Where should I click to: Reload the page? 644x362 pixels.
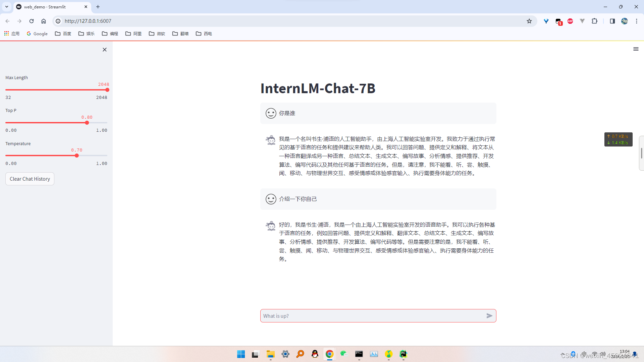[x=32, y=21]
